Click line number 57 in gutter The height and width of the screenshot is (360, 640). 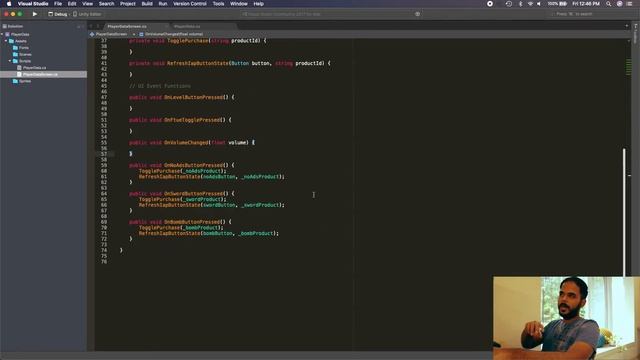click(x=104, y=154)
